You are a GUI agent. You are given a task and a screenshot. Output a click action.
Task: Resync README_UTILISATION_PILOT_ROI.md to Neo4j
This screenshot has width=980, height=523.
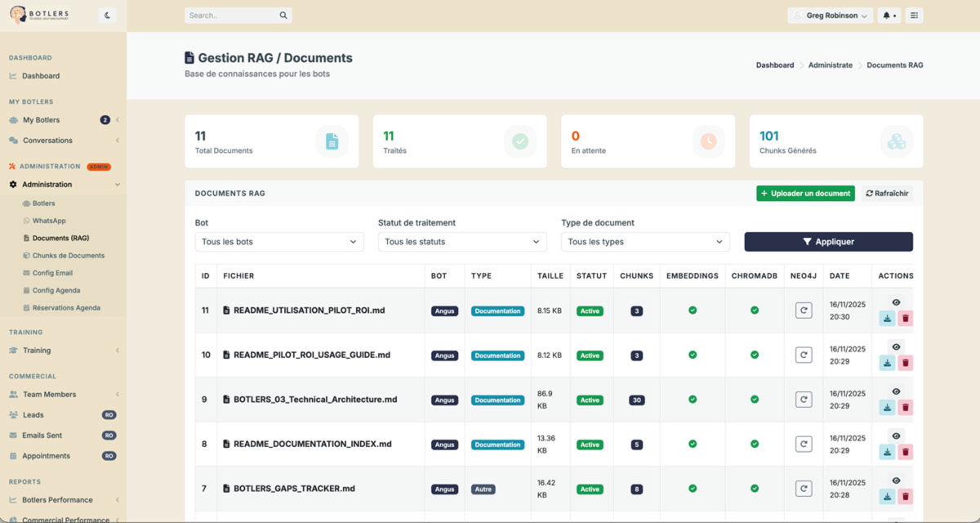(803, 311)
